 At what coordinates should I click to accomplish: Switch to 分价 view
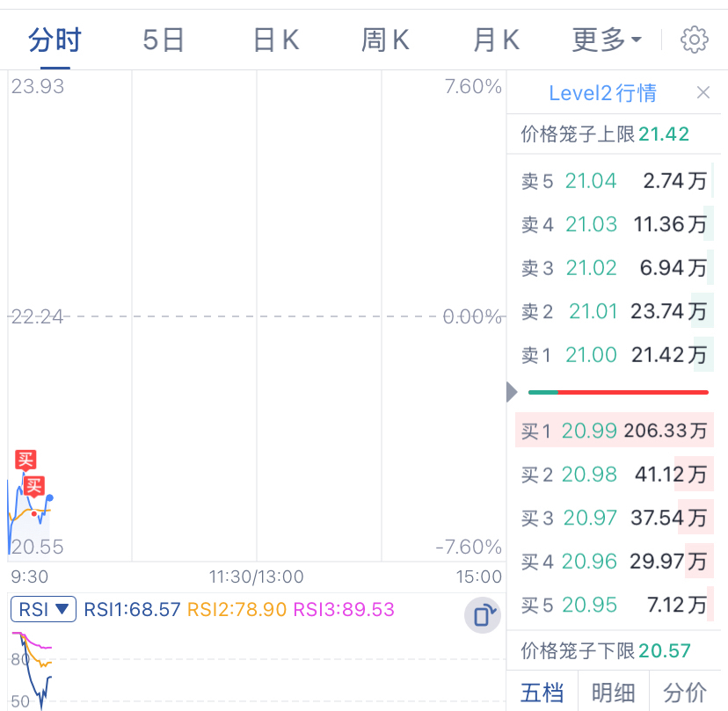click(685, 693)
